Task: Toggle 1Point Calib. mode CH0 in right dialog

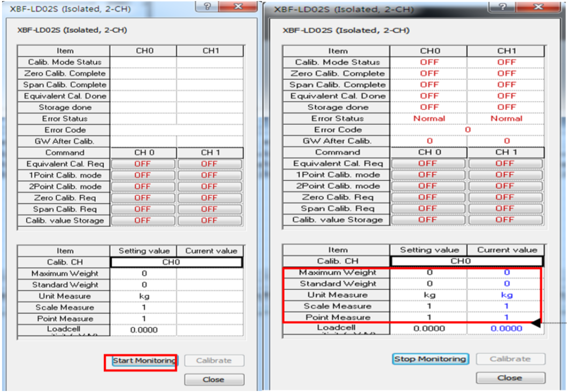Action: [429, 175]
